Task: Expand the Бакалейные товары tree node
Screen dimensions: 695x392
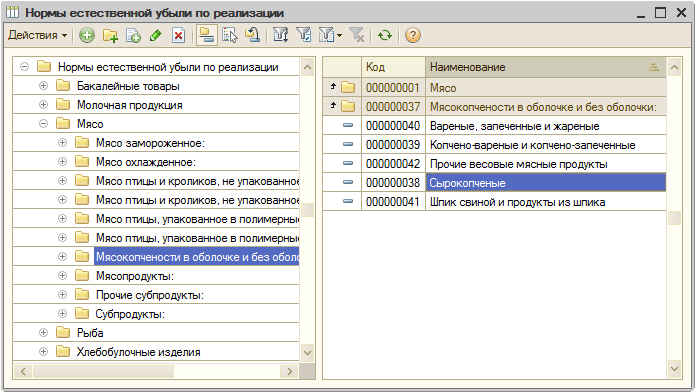Action: (43, 86)
